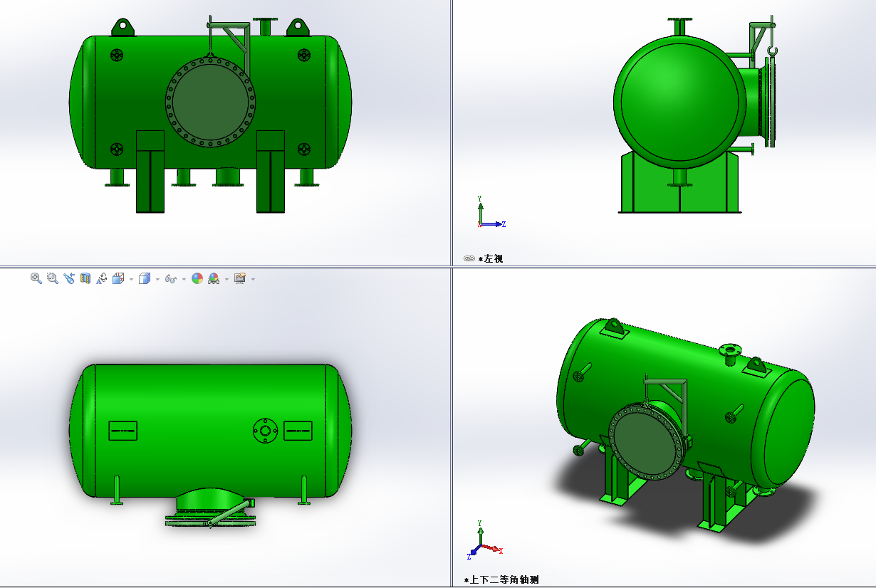Click the link icon beside *左视 label

pyautogui.click(x=469, y=258)
